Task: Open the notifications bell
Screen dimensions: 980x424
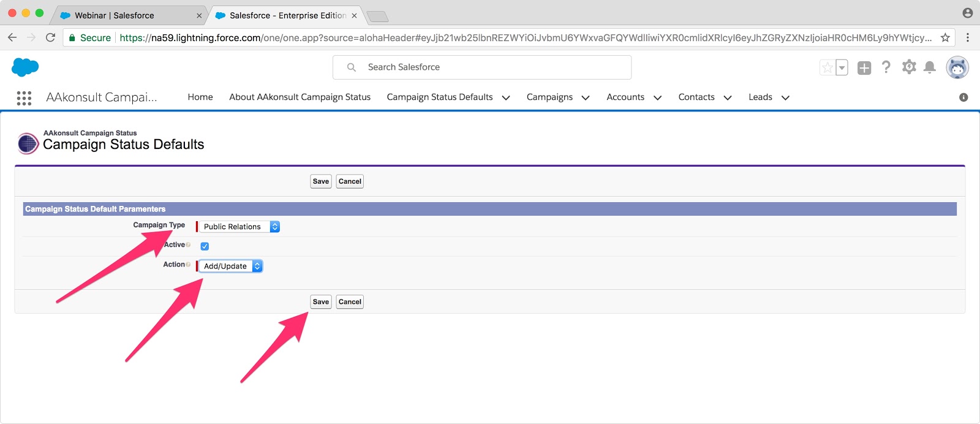Action: (929, 67)
